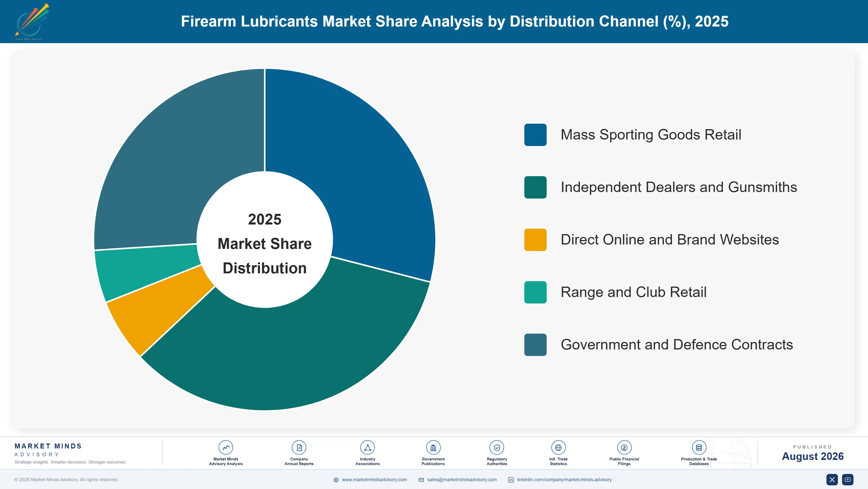Image resolution: width=868 pixels, height=489 pixels.
Task: Click the "Direct Online and Brand Websites" label
Action: 669,240
